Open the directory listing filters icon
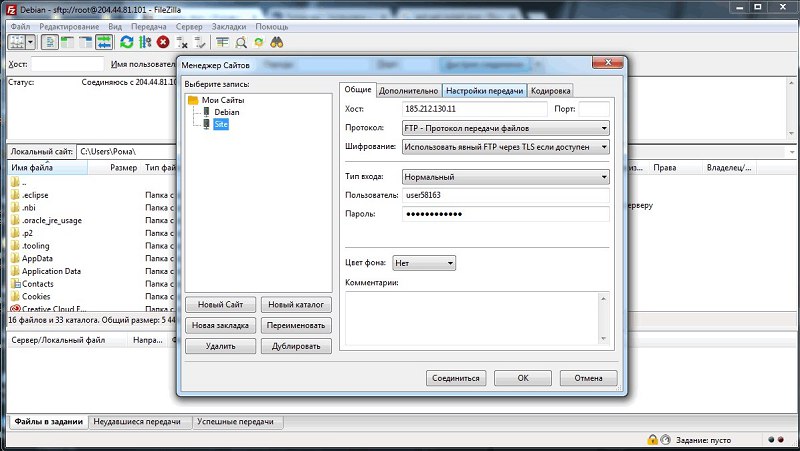Viewport: 800px width, 451px height. pyautogui.click(x=222, y=42)
